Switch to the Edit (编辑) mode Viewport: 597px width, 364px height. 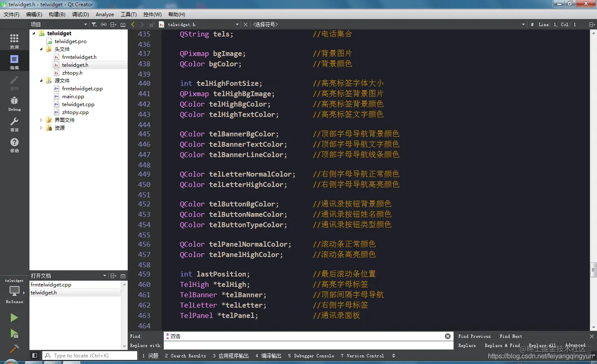coord(15,61)
